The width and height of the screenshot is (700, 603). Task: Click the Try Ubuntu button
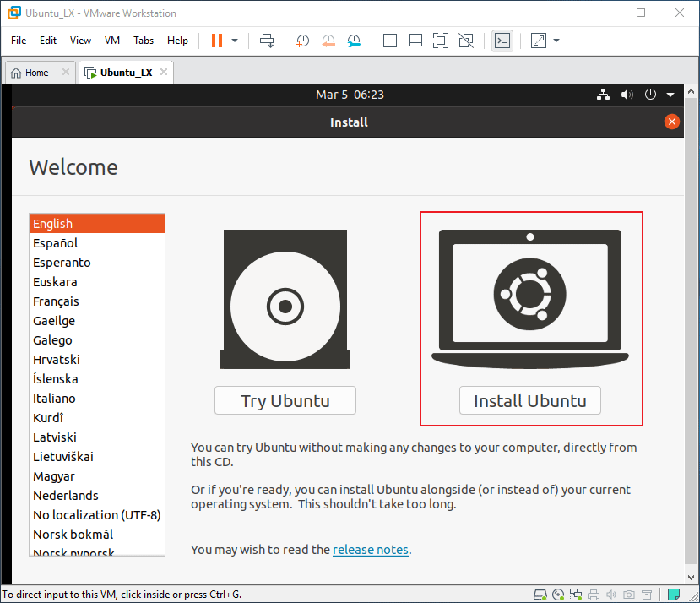point(285,400)
